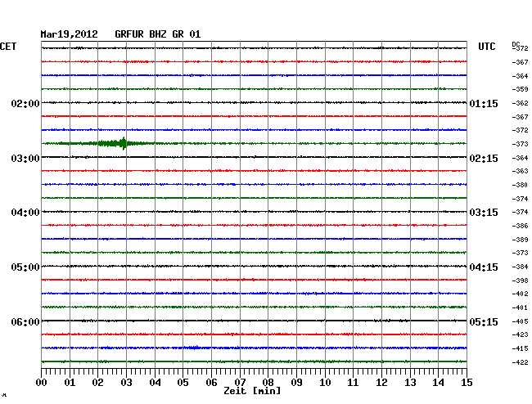532x404 pixels.
Task: Click the CET timezone label
Action: (8, 47)
